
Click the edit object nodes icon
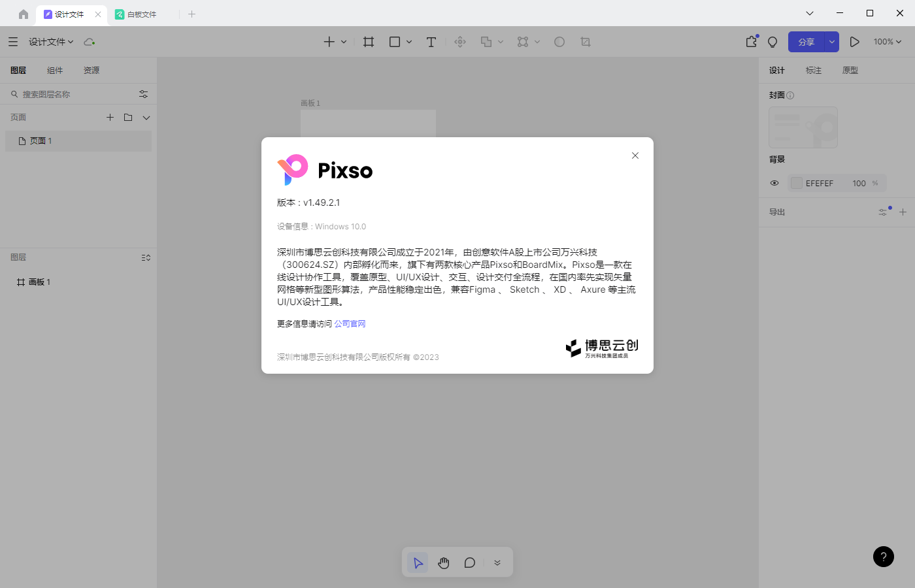(x=523, y=42)
